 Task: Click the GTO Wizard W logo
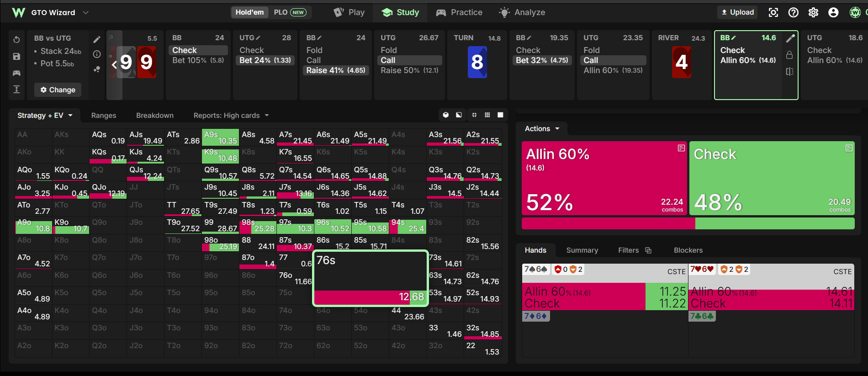(19, 12)
